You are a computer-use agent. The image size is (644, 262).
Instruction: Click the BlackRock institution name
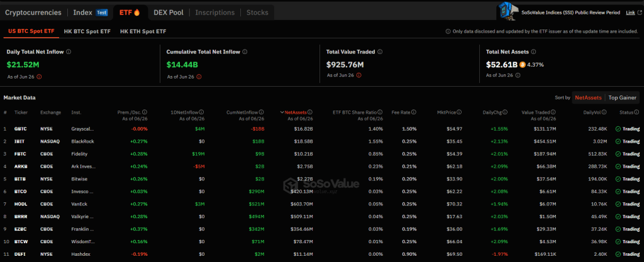[82, 141]
